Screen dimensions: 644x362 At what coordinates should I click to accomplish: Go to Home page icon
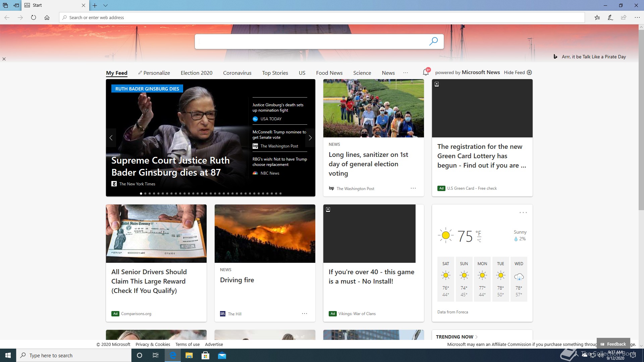point(47,17)
